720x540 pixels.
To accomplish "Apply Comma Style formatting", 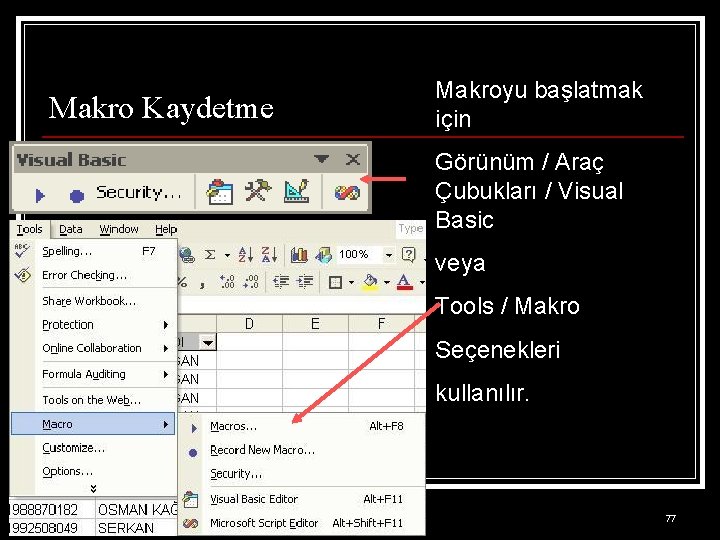I will [x=202, y=283].
